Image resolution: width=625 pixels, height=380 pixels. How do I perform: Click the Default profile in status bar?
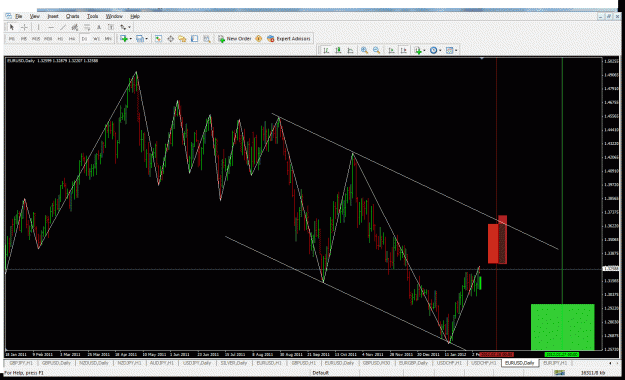pos(320,373)
